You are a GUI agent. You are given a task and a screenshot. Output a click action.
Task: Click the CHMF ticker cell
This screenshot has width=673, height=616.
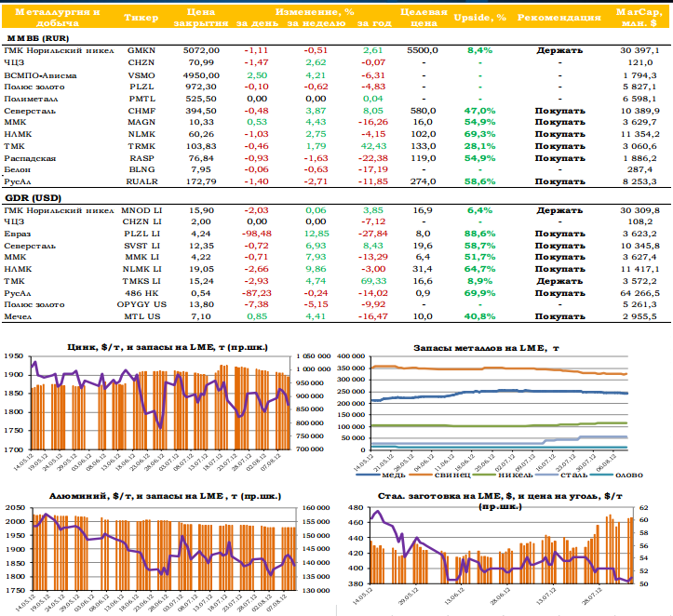[141, 111]
